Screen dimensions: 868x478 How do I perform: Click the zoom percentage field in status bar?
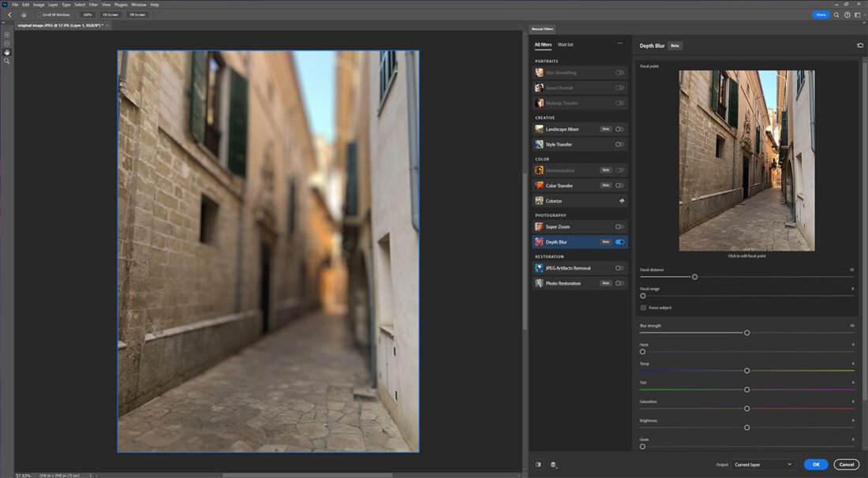coord(24,475)
